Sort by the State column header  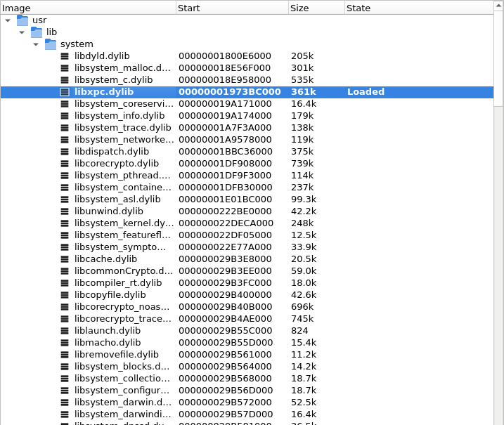pos(419,8)
